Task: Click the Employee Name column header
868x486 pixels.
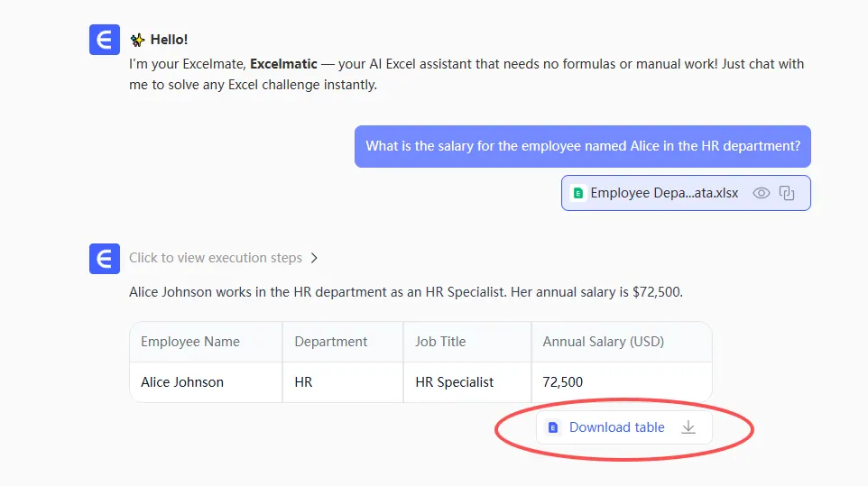Action: point(190,342)
